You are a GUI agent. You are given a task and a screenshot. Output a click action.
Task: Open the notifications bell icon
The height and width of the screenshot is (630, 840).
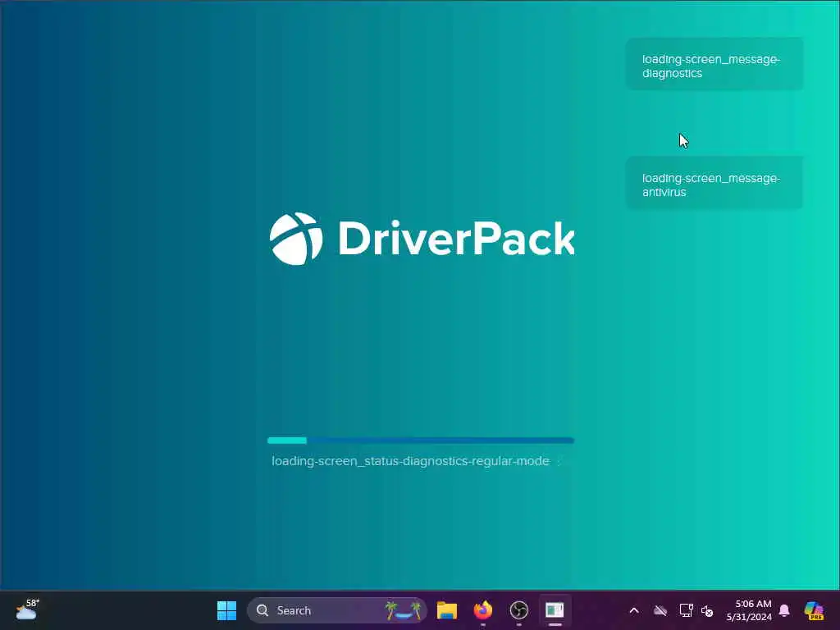[x=784, y=610]
